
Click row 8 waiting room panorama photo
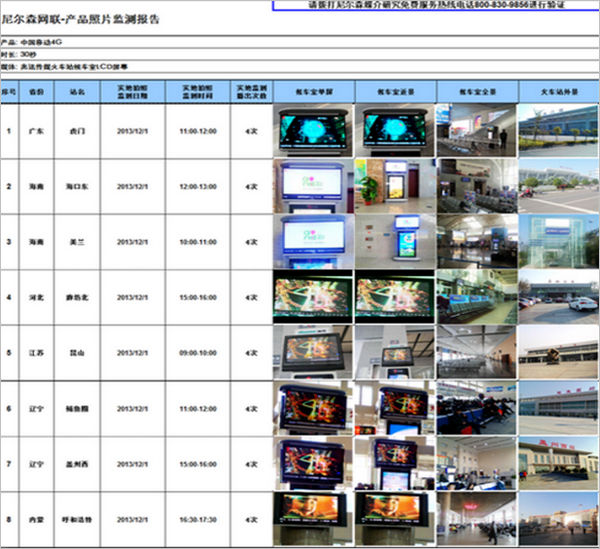(x=476, y=519)
